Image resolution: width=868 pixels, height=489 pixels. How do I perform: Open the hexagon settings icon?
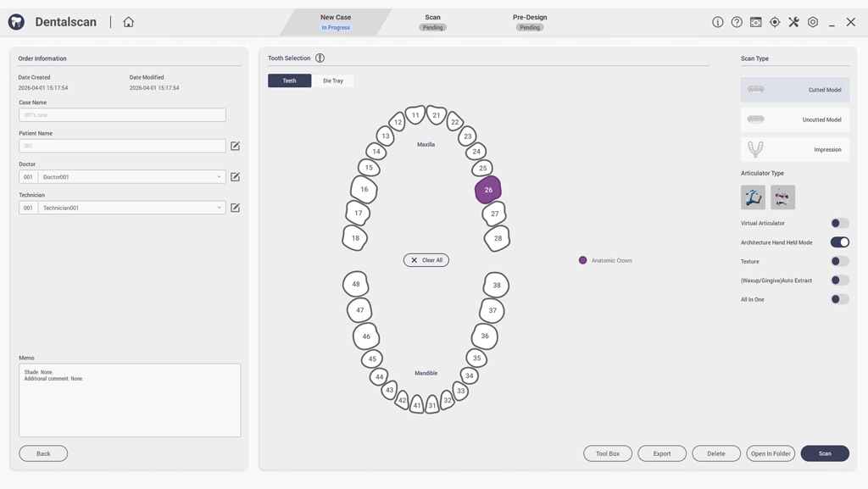tap(813, 22)
